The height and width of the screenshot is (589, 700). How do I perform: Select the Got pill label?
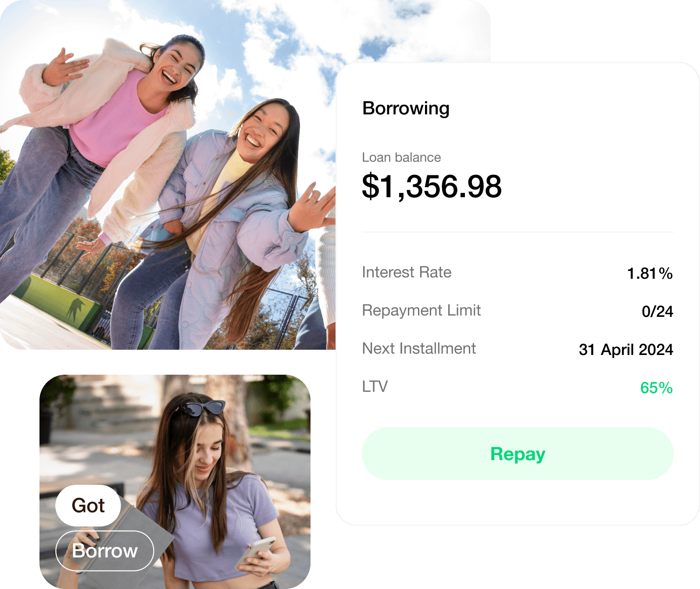click(88, 505)
